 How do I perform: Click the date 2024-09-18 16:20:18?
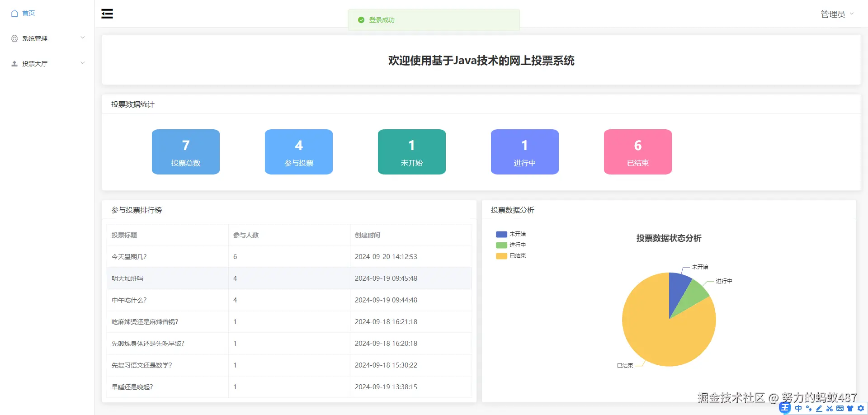[x=386, y=344]
